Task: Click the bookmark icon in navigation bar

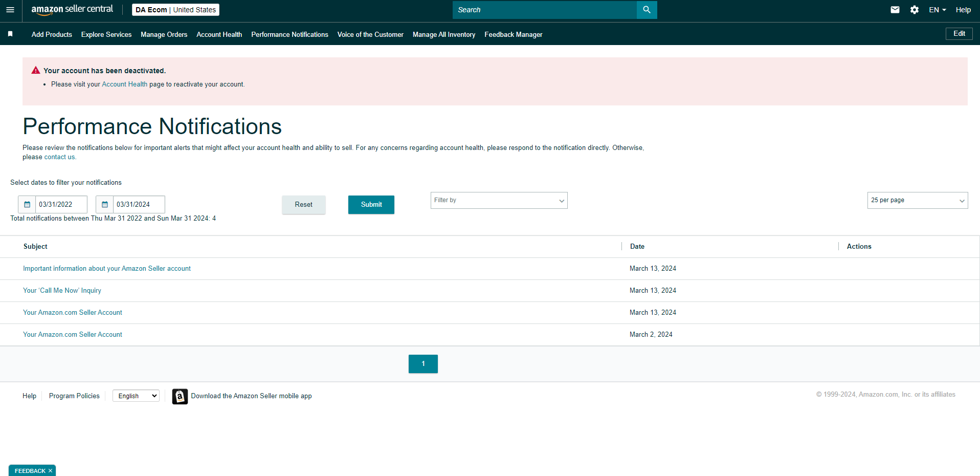Action: pos(10,34)
